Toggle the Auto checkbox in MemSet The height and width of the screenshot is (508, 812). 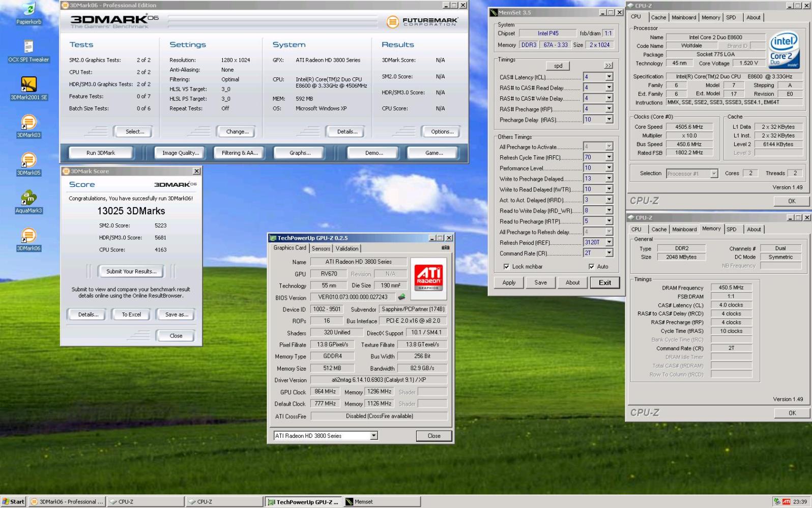[591, 267]
